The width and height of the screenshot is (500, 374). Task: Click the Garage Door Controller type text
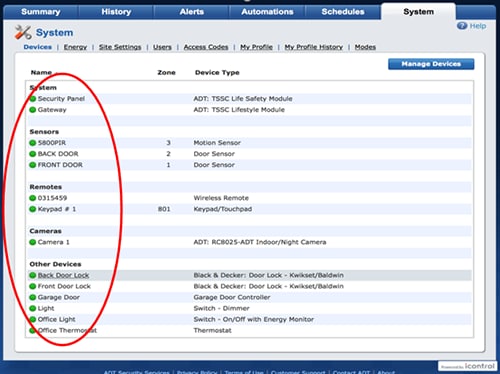(232, 297)
